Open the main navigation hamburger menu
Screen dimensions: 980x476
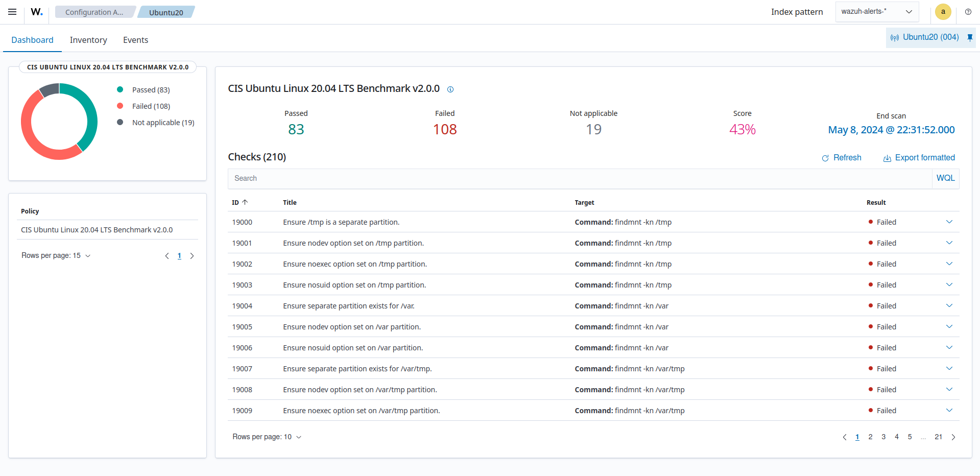(x=12, y=12)
